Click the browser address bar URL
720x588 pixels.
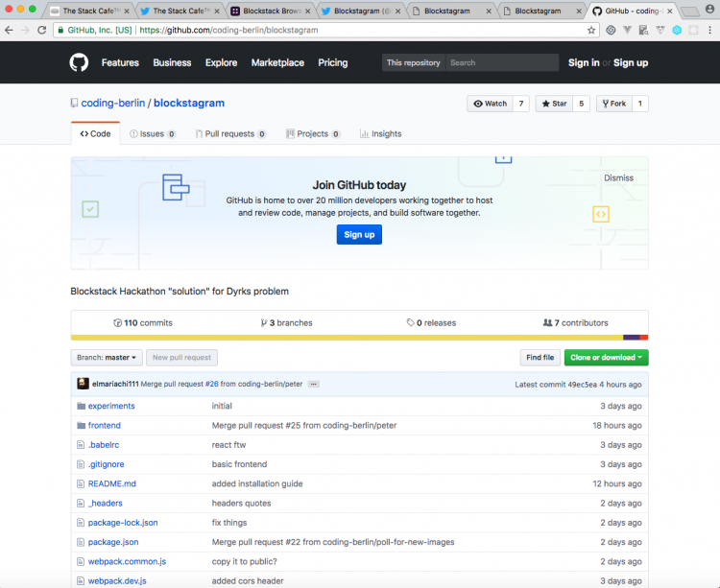[228, 31]
